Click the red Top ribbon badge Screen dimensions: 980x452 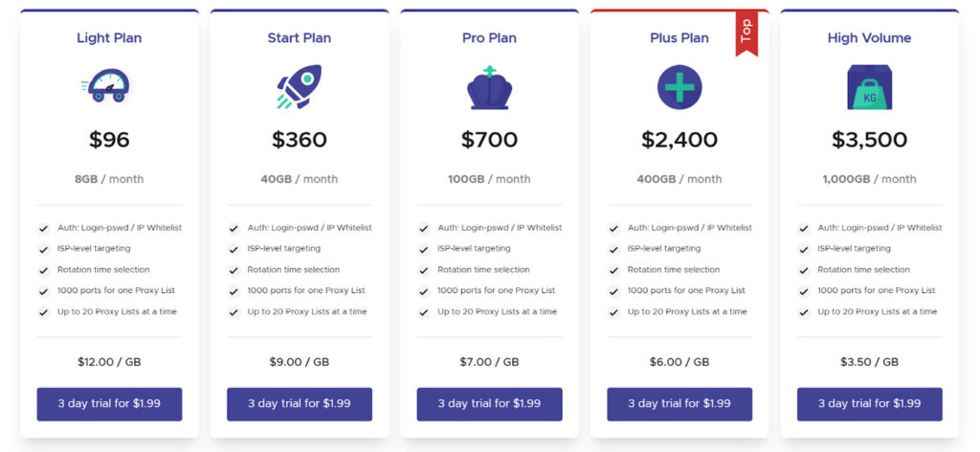click(746, 34)
